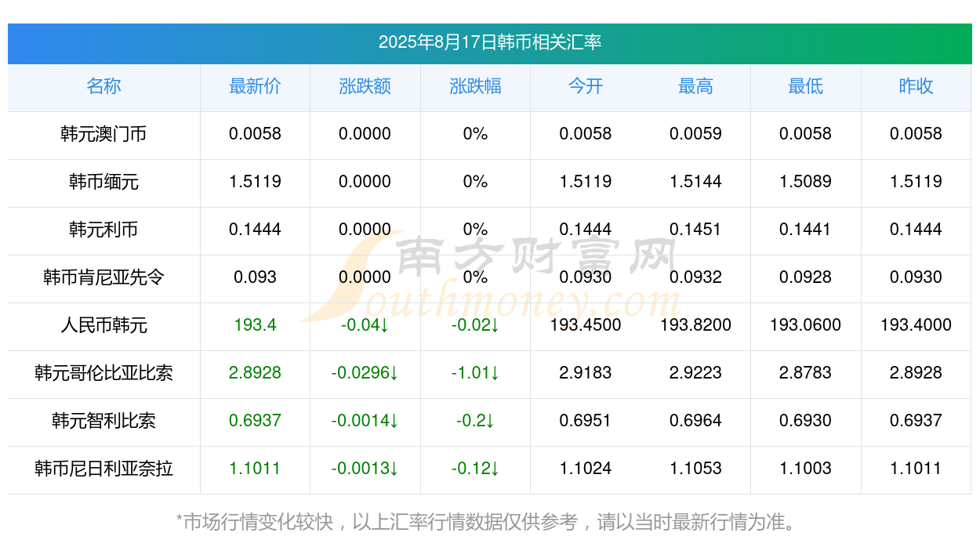Viewport: 980px width, 547px height.
Task: Click 人民币韩元 highest value 193.8200
Action: click(x=695, y=325)
